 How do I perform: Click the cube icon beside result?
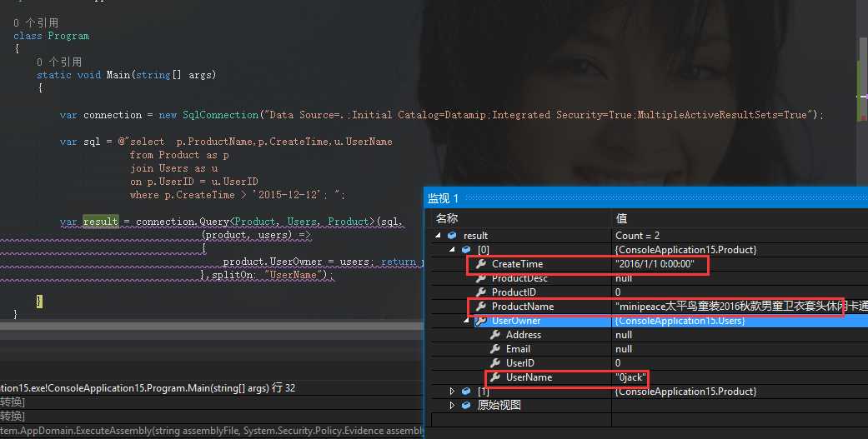[451, 236]
